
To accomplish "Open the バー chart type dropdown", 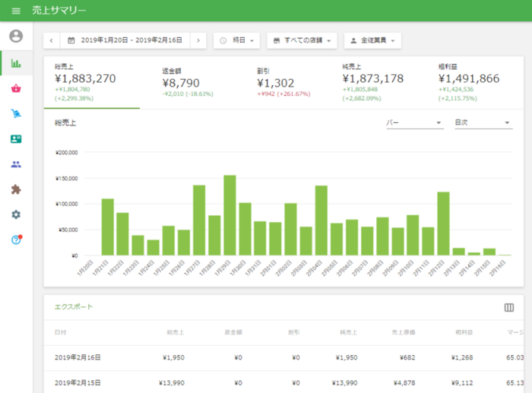I will click(414, 123).
